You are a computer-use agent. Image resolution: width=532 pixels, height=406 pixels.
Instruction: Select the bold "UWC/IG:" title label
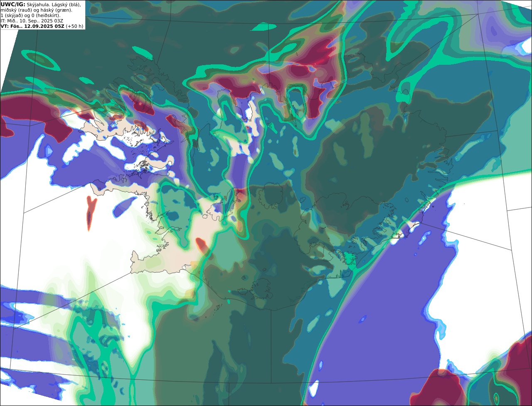pyautogui.click(x=12, y=4)
